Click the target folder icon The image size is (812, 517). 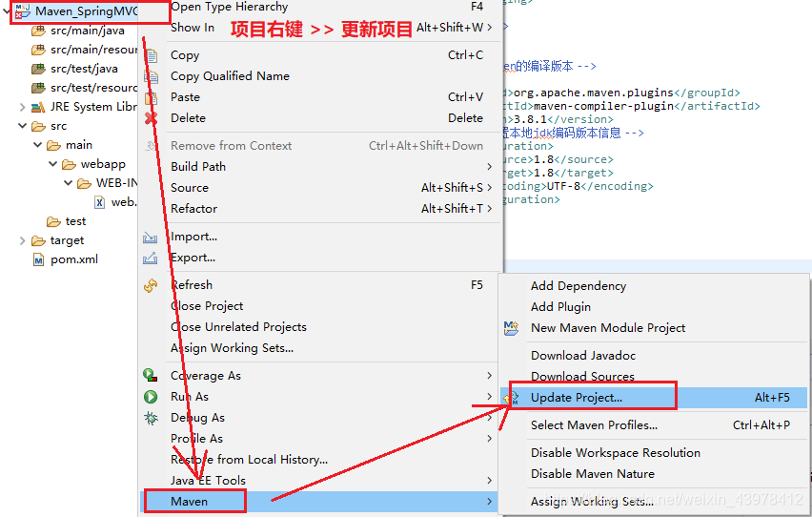38,241
